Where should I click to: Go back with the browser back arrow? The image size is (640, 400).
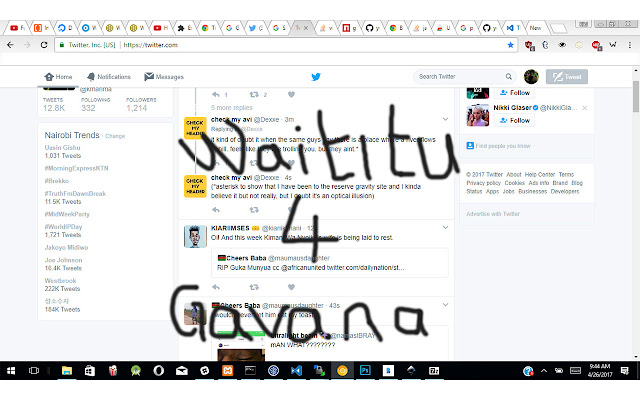[x=10, y=45]
